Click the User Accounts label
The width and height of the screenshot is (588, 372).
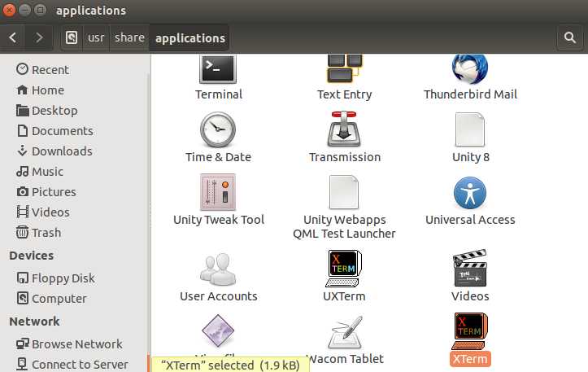coord(219,296)
